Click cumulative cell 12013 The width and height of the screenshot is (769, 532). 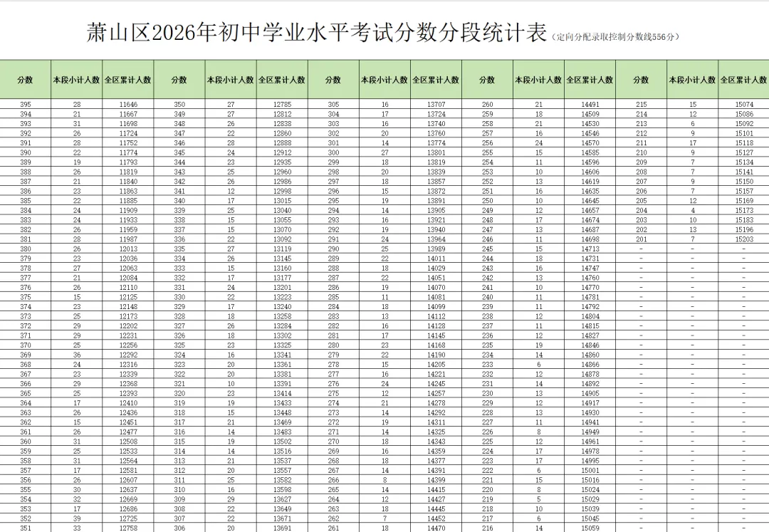point(128,249)
